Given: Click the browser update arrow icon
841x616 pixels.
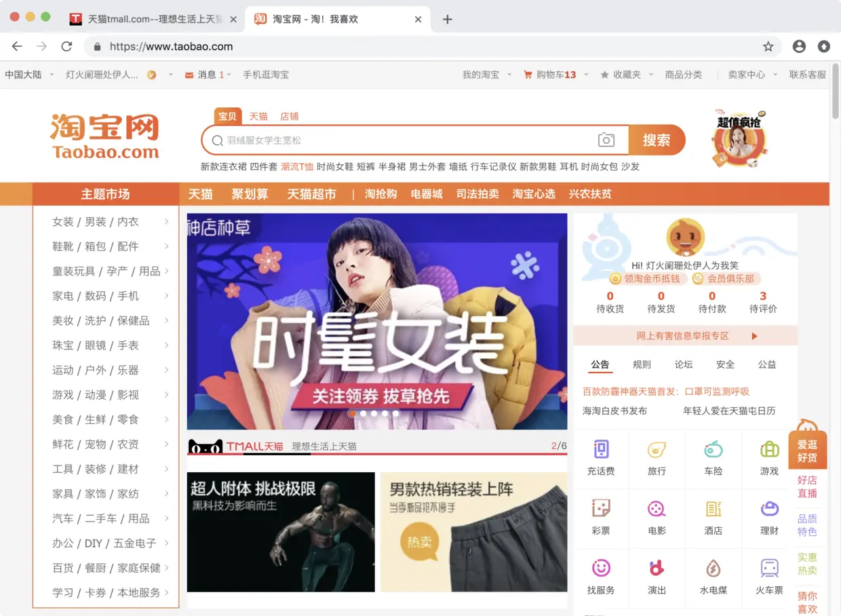Looking at the screenshot, I should (x=823, y=47).
